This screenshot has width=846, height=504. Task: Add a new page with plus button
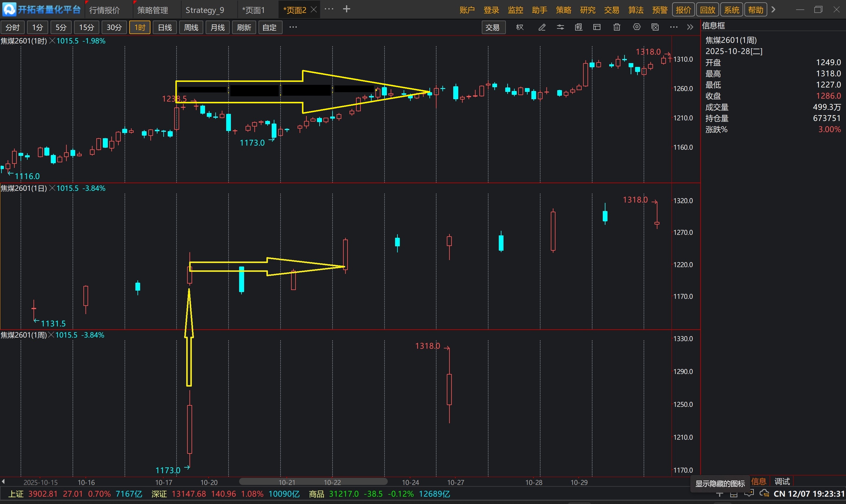347,9
